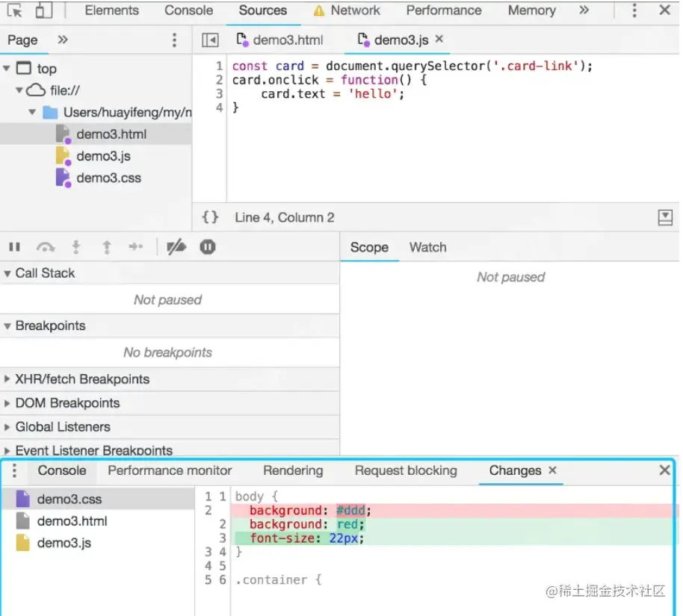Close the bottom drawer
Image resolution: width=683 pixels, height=616 pixels.
pos(665,470)
